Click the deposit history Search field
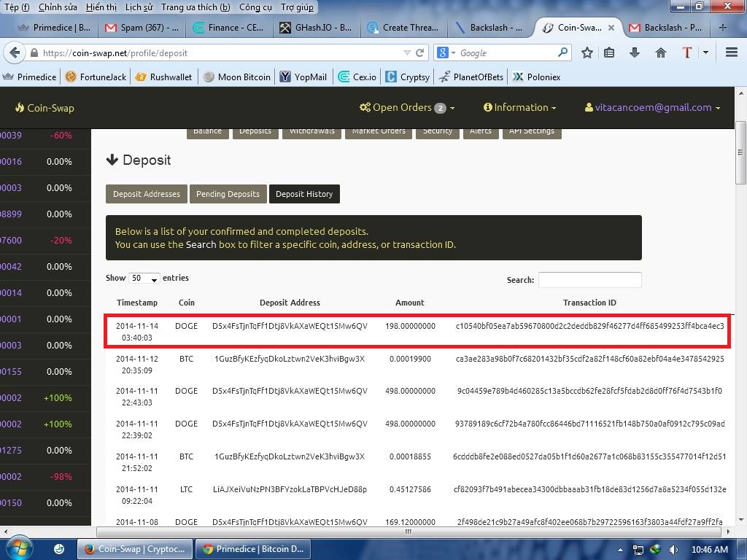The width and height of the screenshot is (747, 560). pos(589,280)
